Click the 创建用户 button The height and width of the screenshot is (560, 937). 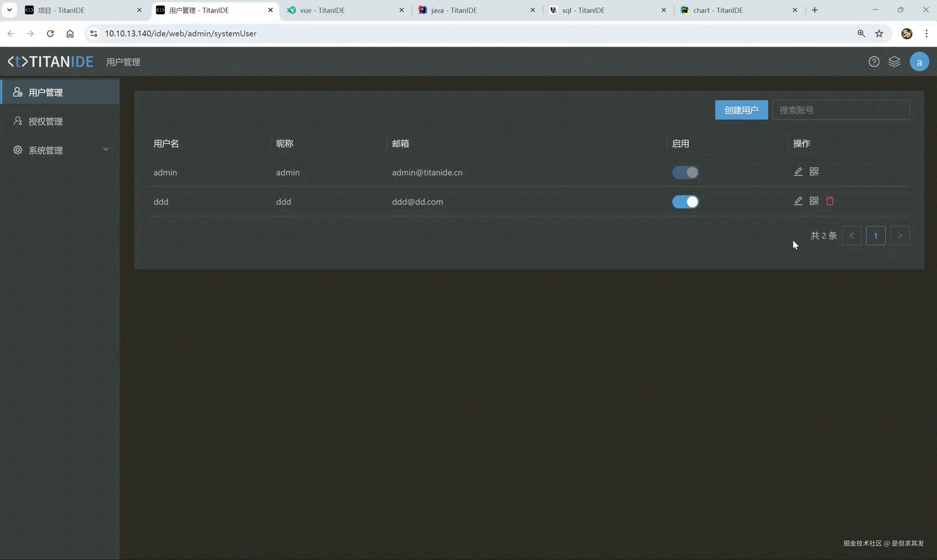(741, 110)
